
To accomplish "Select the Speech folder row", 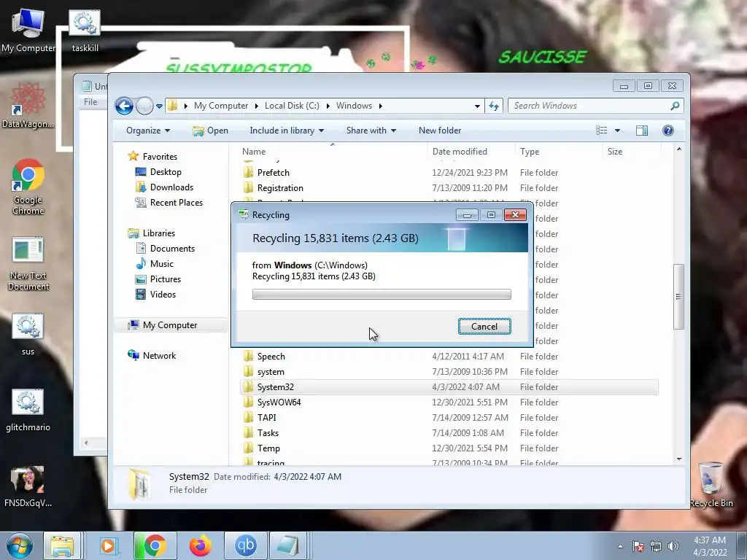I will pyautogui.click(x=449, y=356).
